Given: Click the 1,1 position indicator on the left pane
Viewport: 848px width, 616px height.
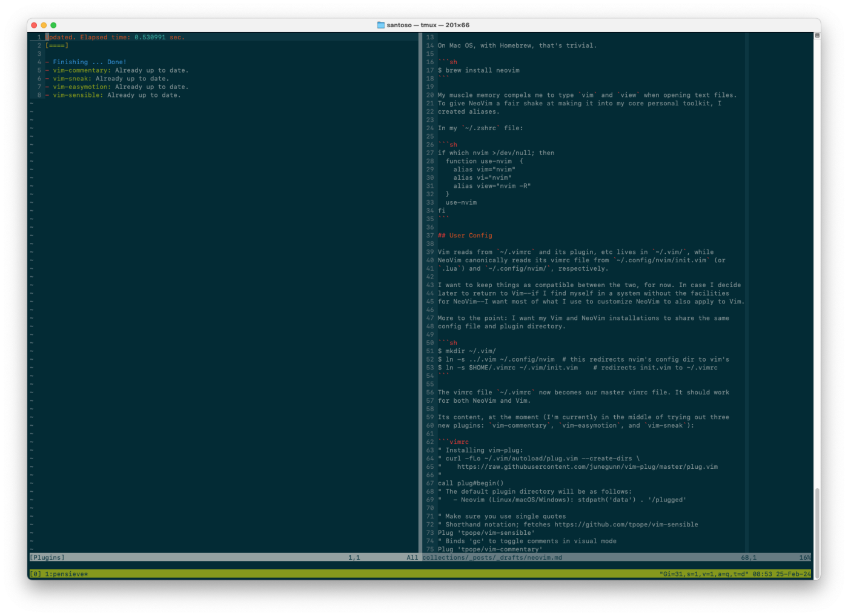Looking at the screenshot, I should tap(354, 557).
